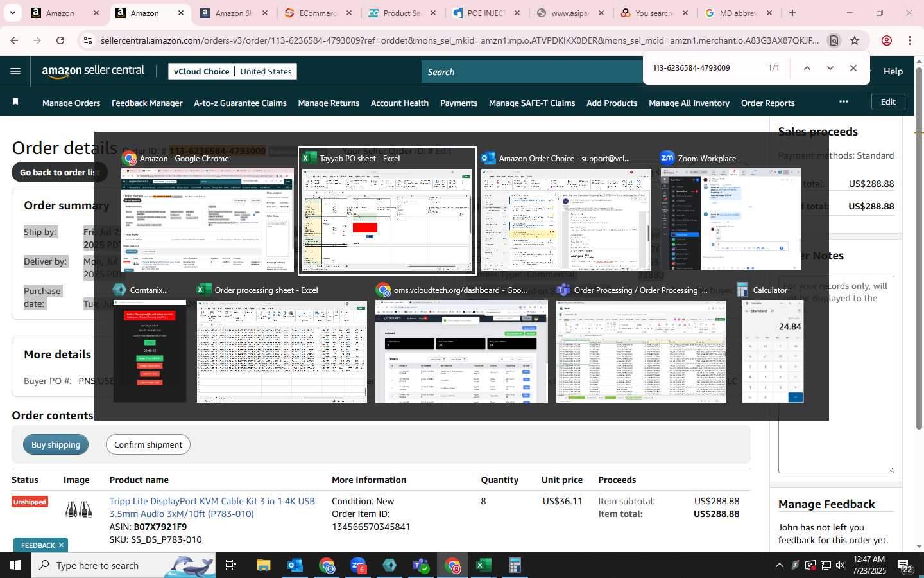Click the reader/translate icon in address bar
924x578 pixels.
[x=834, y=40]
